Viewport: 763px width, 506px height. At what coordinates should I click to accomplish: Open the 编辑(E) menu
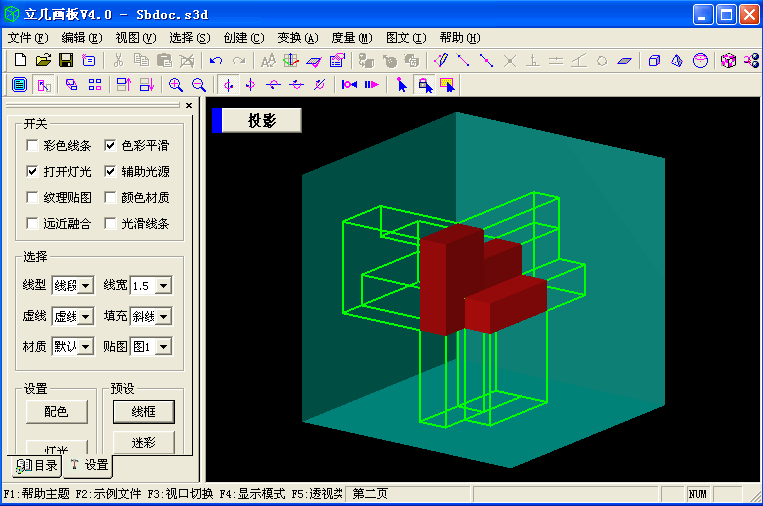tap(82, 38)
